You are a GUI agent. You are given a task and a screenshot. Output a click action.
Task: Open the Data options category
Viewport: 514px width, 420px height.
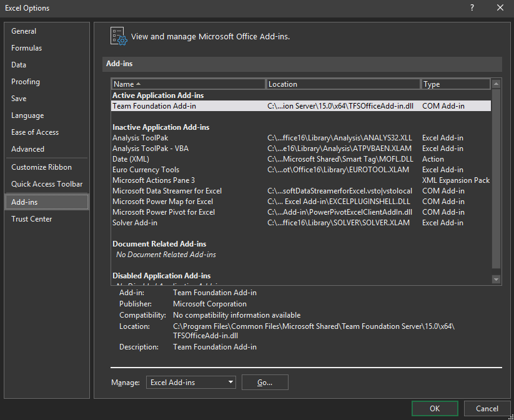pyautogui.click(x=47, y=65)
